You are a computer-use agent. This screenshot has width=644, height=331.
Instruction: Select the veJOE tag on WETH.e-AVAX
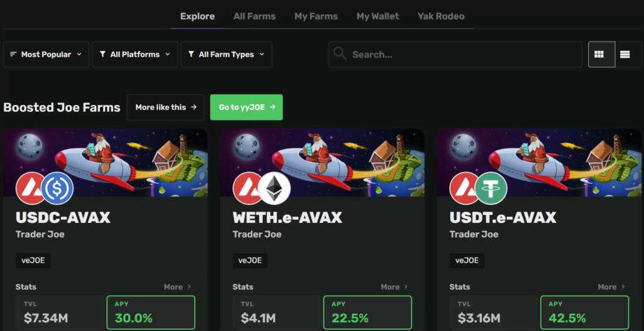click(x=250, y=260)
